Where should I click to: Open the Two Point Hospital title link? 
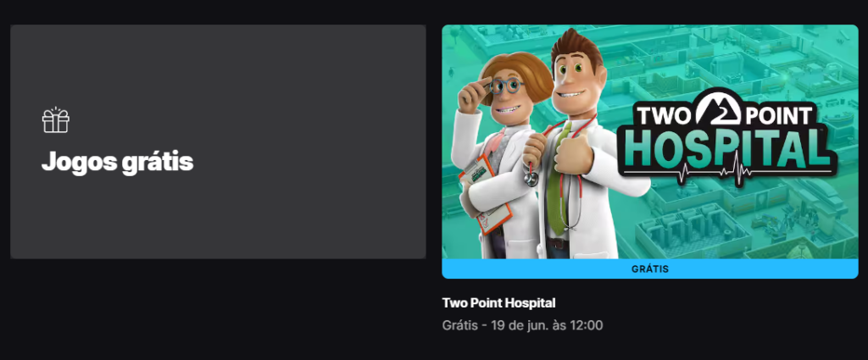[x=498, y=303]
